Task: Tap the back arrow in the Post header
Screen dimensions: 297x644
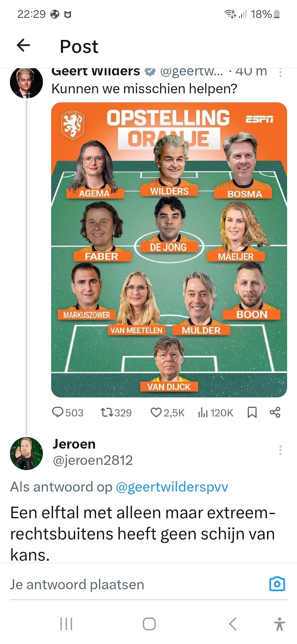Action: [x=23, y=45]
